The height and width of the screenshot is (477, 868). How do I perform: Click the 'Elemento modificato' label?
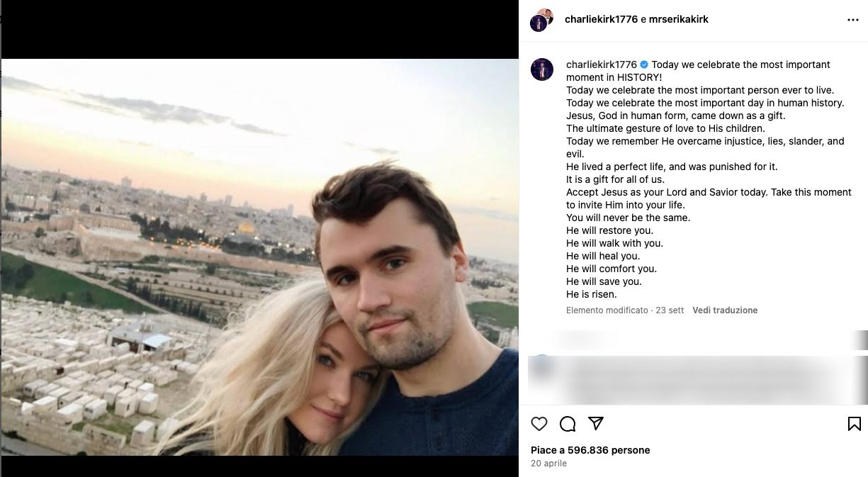(607, 310)
